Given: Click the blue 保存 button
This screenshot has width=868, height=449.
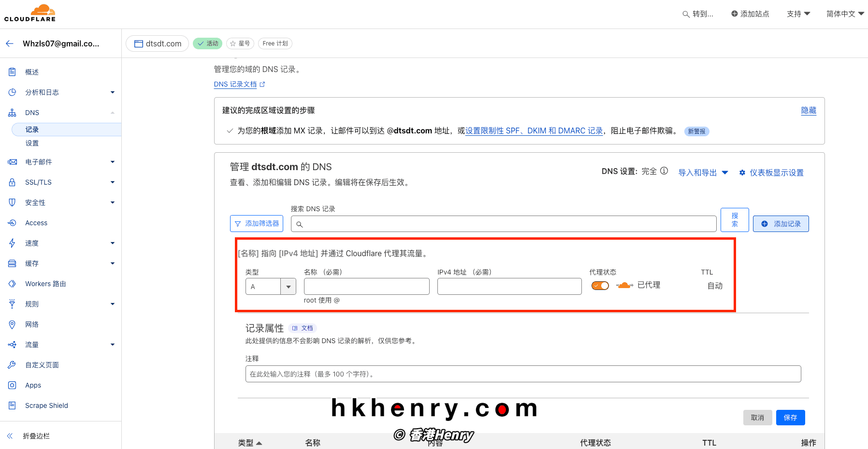Looking at the screenshot, I should [790, 418].
